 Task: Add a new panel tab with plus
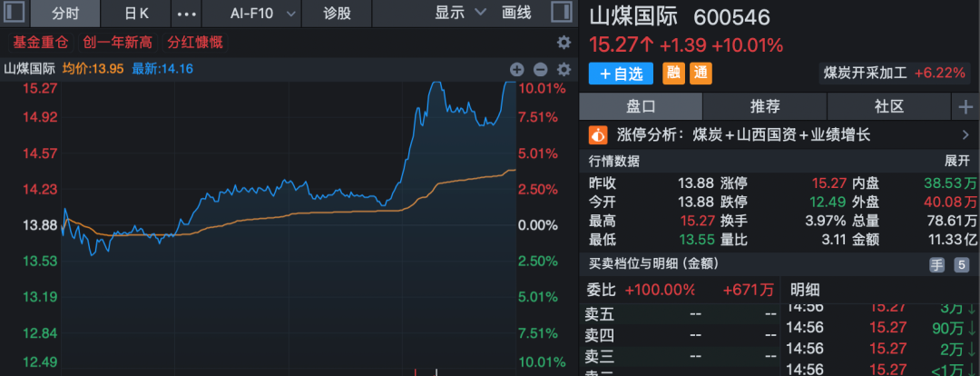coord(965,107)
